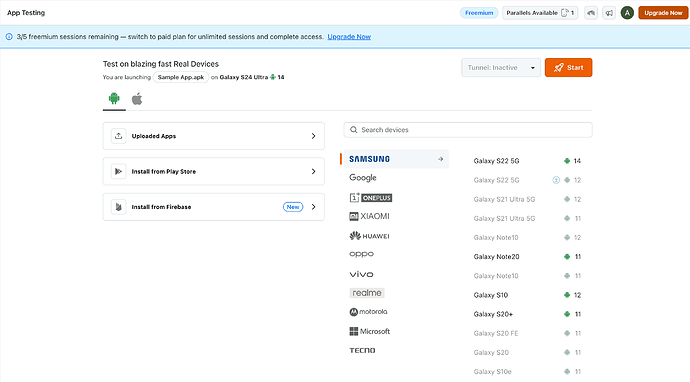Screen dimensions: 690x382
Task: Open Install from Firebase option
Action: pos(213,207)
